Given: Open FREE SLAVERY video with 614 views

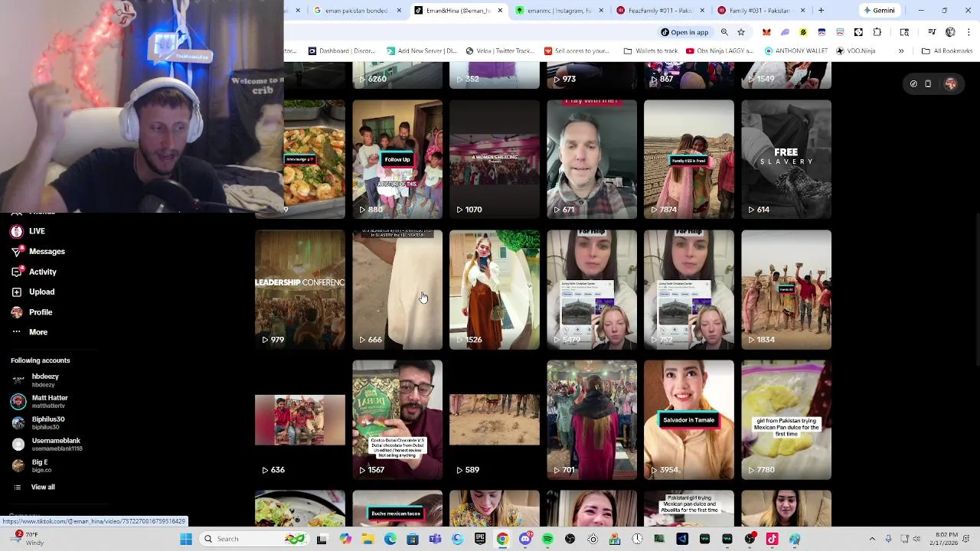Looking at the screenshot, I should (786, 159).
